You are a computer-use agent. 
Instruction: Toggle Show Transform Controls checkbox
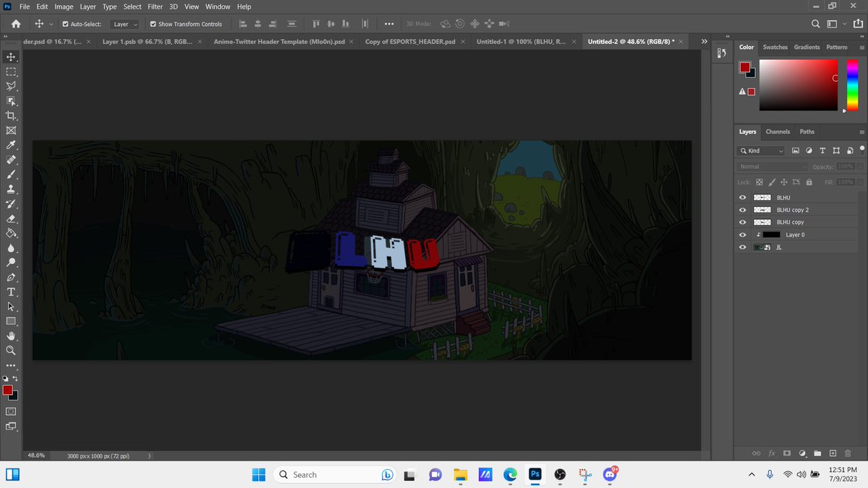153,24
